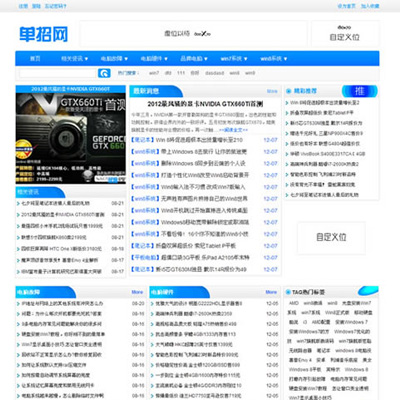Open 精彩推荐 item 华硕 VivoBook S400E

pos(327,154)
